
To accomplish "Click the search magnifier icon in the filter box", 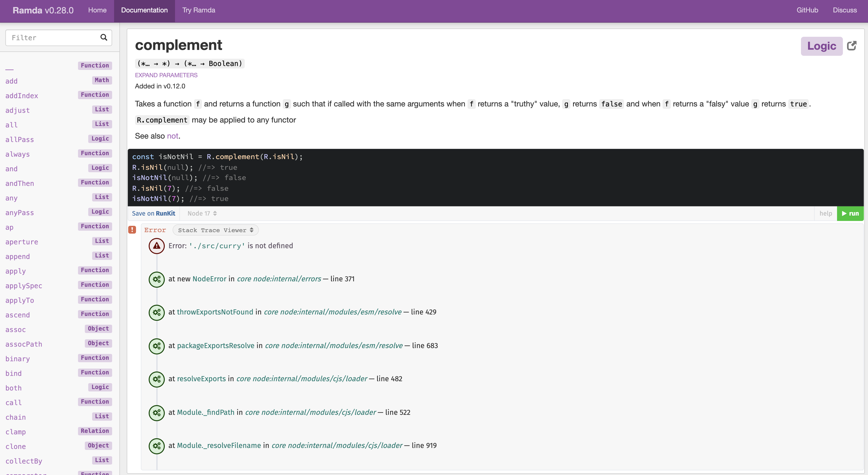I will pos(103,37).
